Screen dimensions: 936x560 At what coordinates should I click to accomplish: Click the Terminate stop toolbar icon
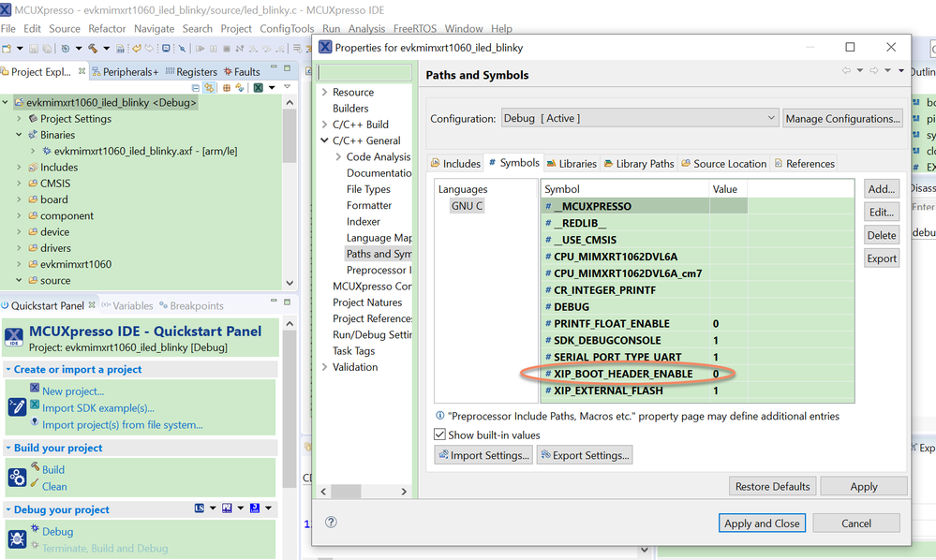click(x=226, y=49)
